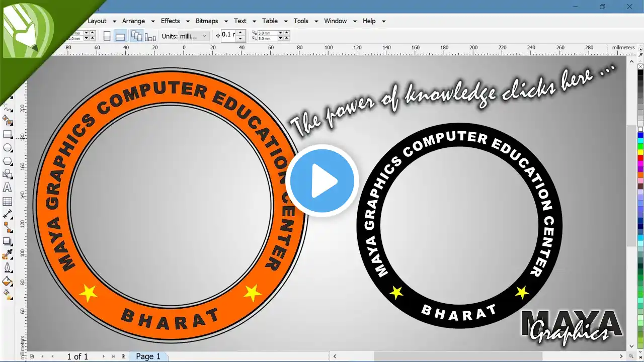Select the Color Eyedropper tool

(x=8, y=254)
